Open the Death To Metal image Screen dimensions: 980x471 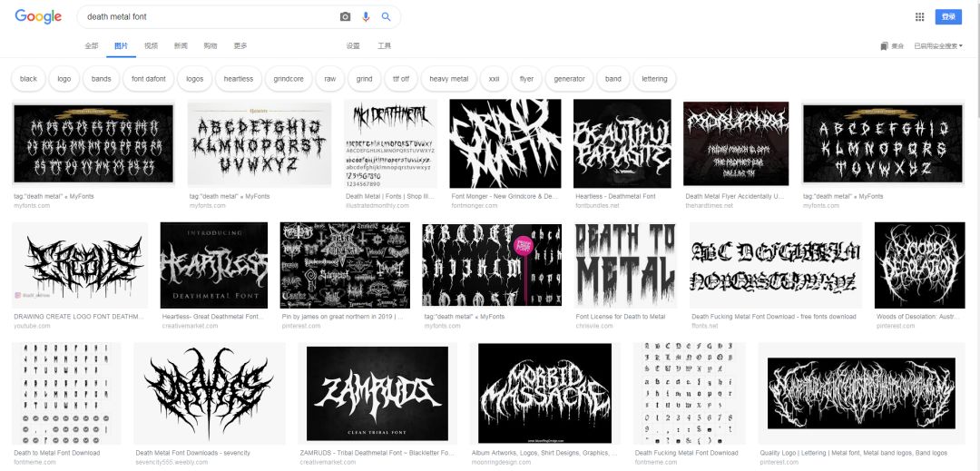625,266
